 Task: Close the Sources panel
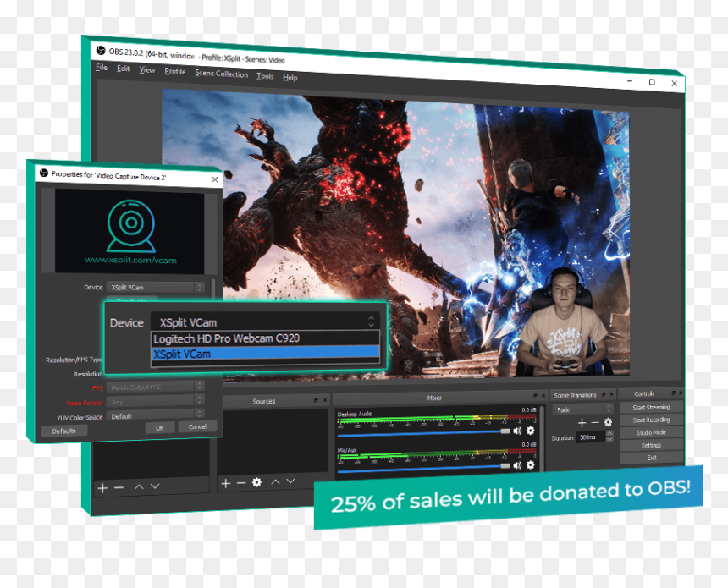point(325,399)
